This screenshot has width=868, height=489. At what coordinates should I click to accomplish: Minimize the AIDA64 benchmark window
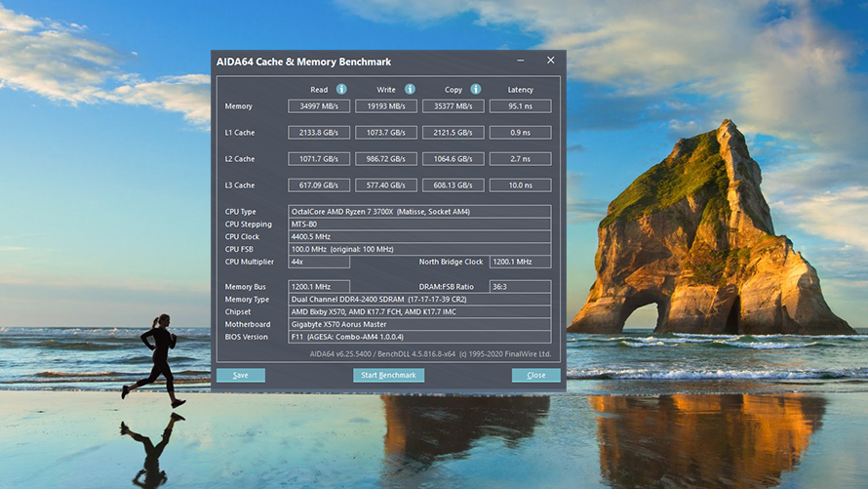point(521,61)
